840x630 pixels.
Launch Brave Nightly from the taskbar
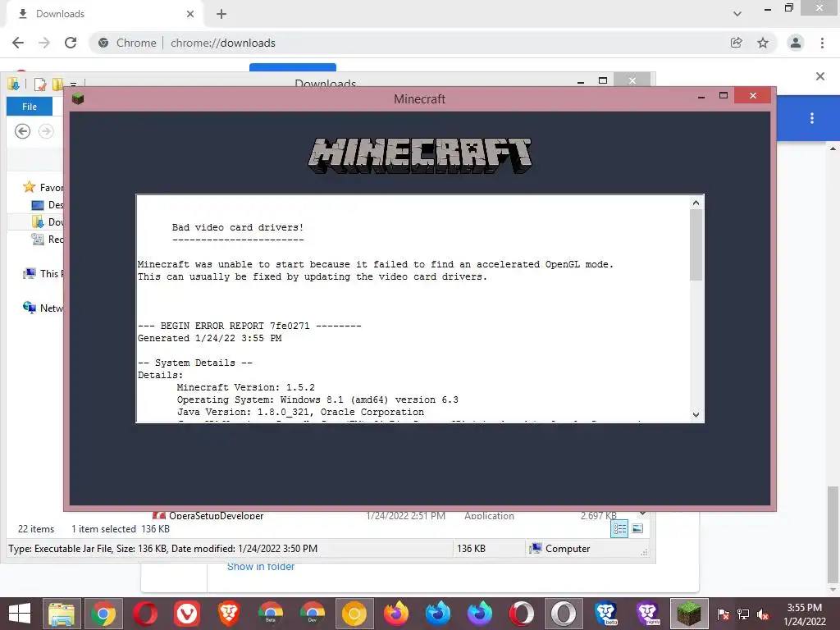point(647,614)
